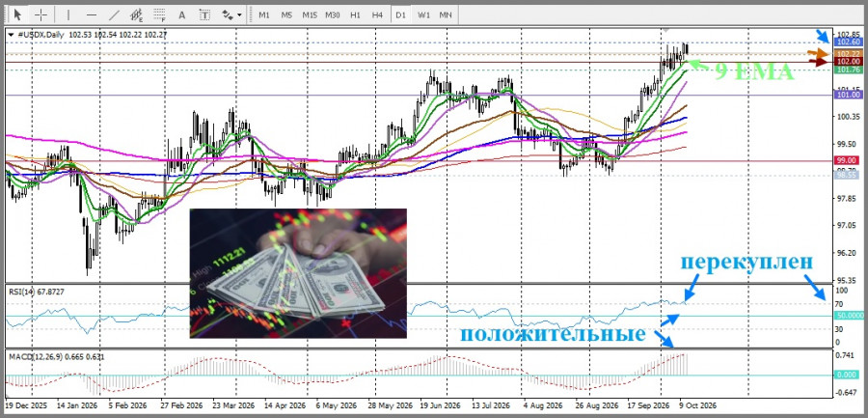
Task: Switch chart to M1 timeframe
Action: pos(264,15)
